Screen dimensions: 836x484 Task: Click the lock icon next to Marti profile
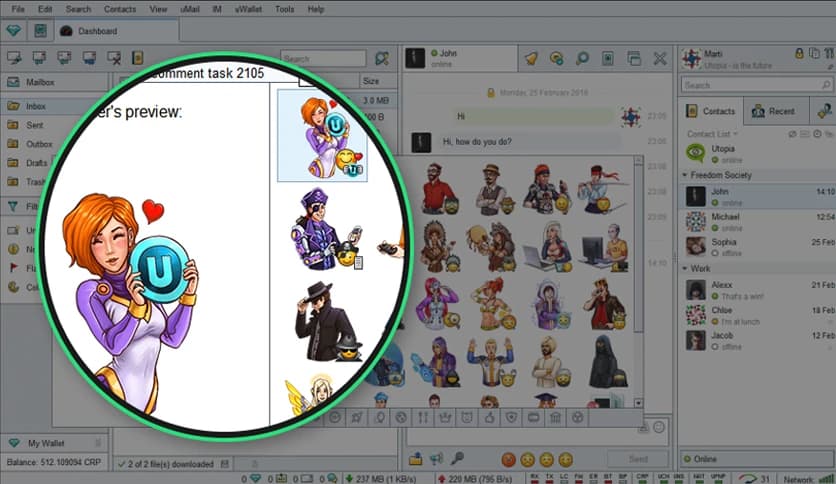pos(799,53)
